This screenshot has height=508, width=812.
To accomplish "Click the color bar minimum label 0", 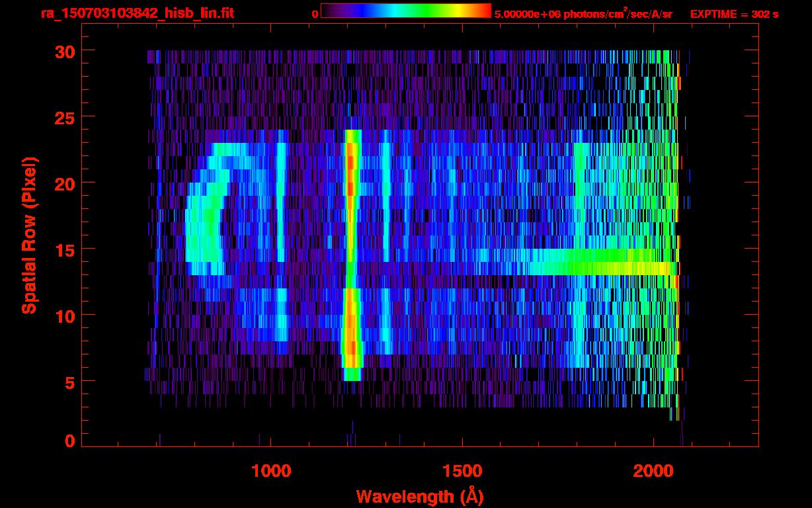I will coord(315,14).
